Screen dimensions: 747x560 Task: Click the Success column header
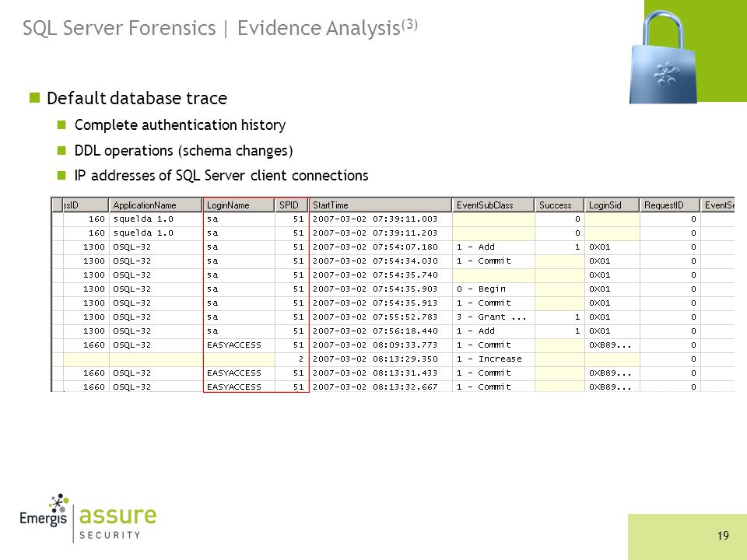point(559,205)
